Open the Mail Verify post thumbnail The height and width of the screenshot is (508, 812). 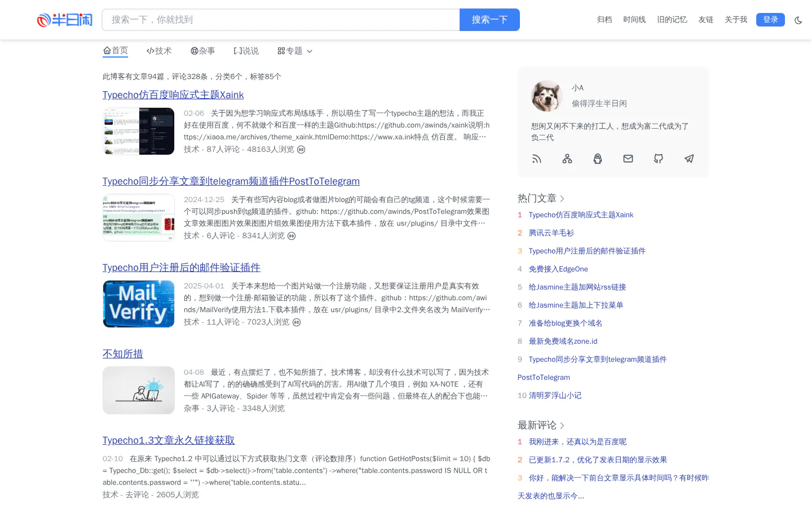[139, 304]
